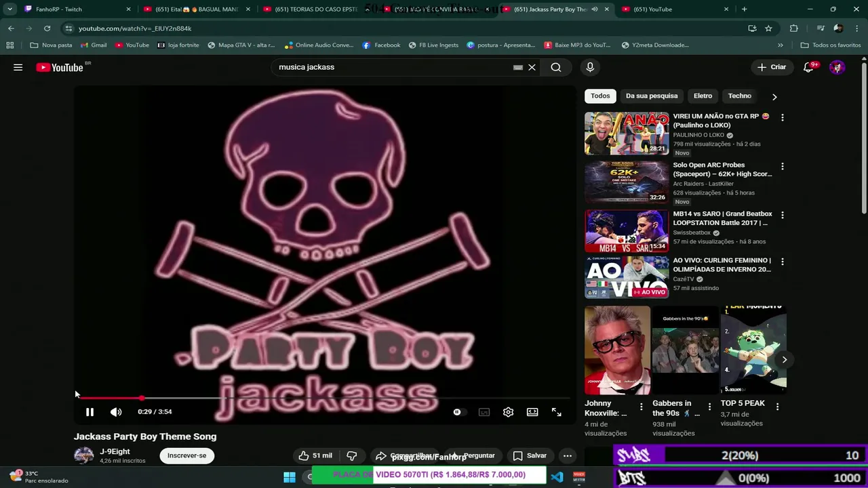Click the magnifier search button
The image size is (868, 488).
click(556, 67)
